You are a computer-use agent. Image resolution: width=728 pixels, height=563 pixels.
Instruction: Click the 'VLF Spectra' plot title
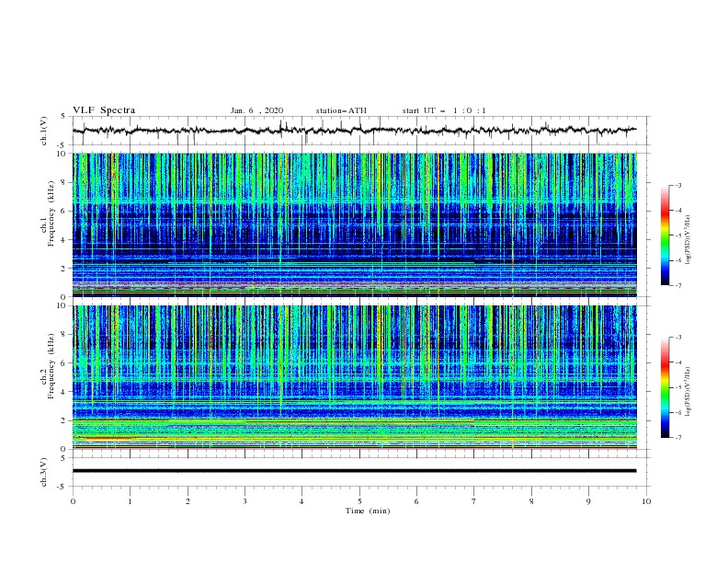pos(104,110)
